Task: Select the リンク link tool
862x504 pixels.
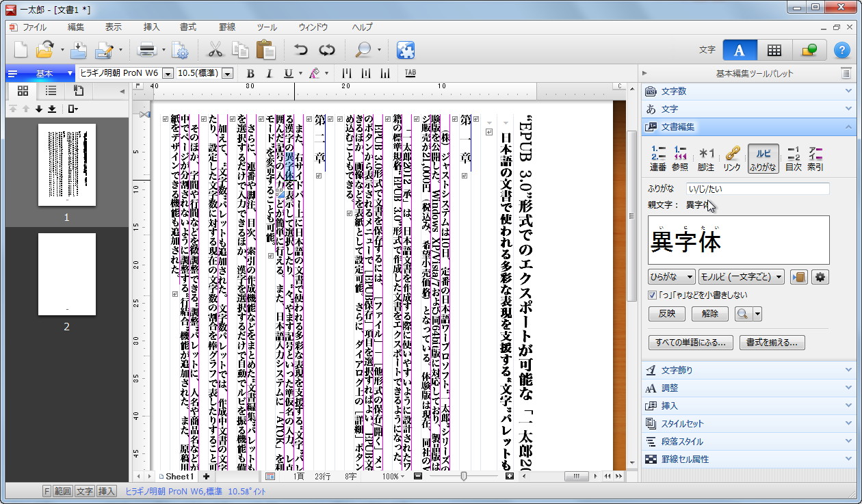Action: coord(733,158)
